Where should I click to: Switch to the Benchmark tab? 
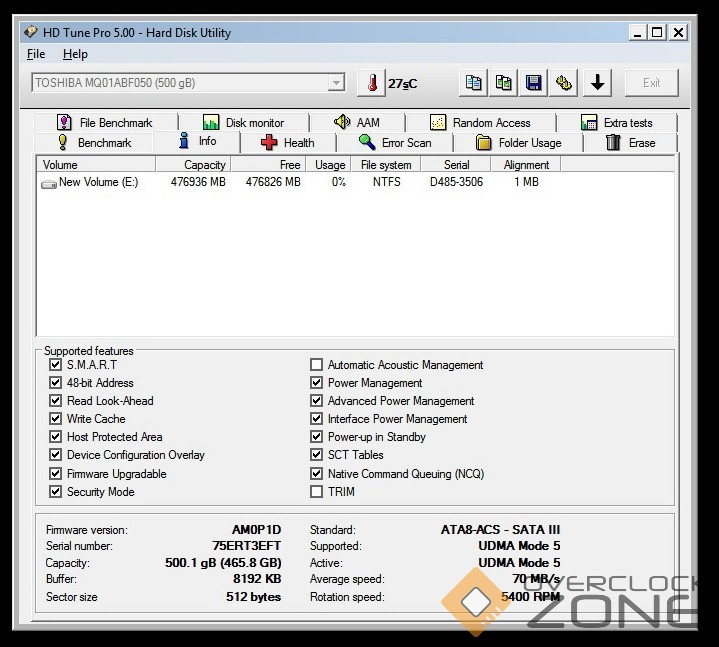pos(94,143)
